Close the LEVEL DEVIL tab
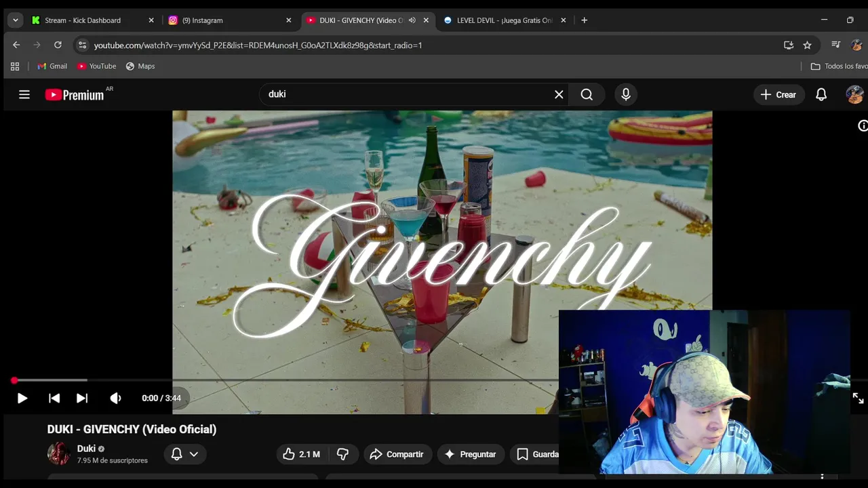 [x=563, y=20]
